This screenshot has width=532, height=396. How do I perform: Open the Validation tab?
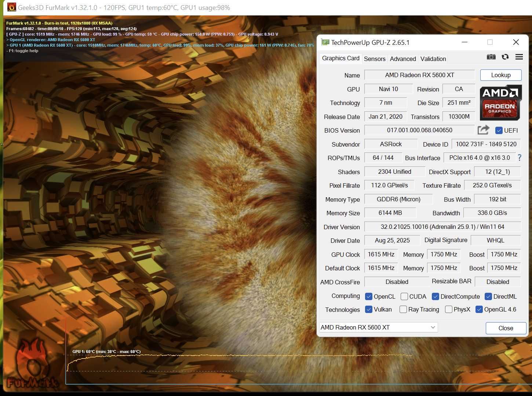tap(433, 59)
